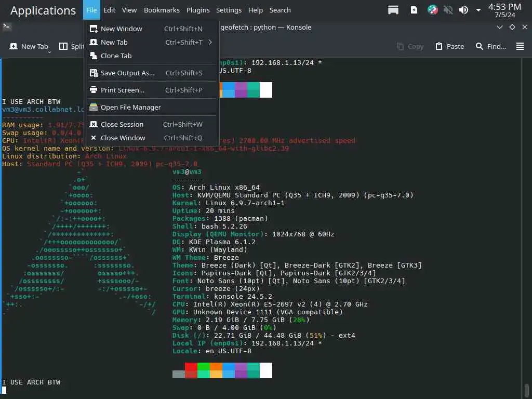Click the file manager drawer icon
Screen dimensions: 532x399
[x=94, y=107]
